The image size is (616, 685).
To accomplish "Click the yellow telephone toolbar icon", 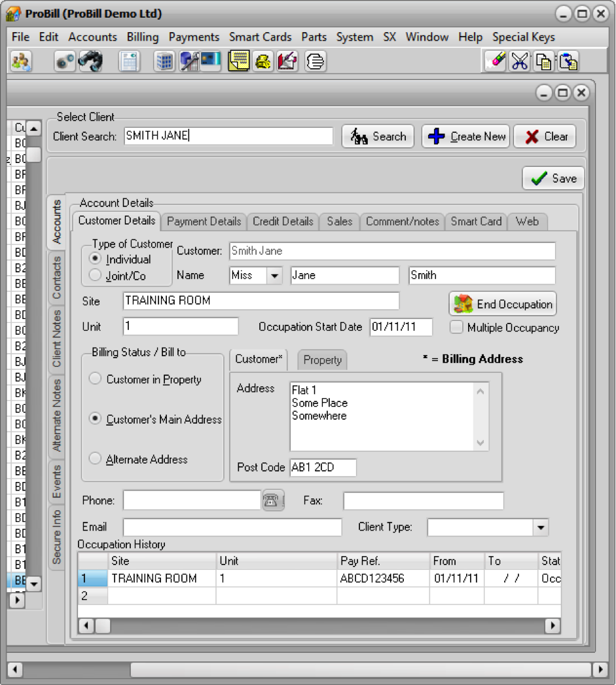I will click(x=263, y=61).
